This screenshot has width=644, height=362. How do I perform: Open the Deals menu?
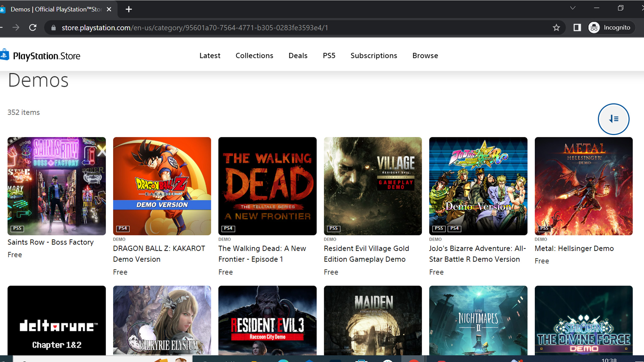click(x=298, y=56)
